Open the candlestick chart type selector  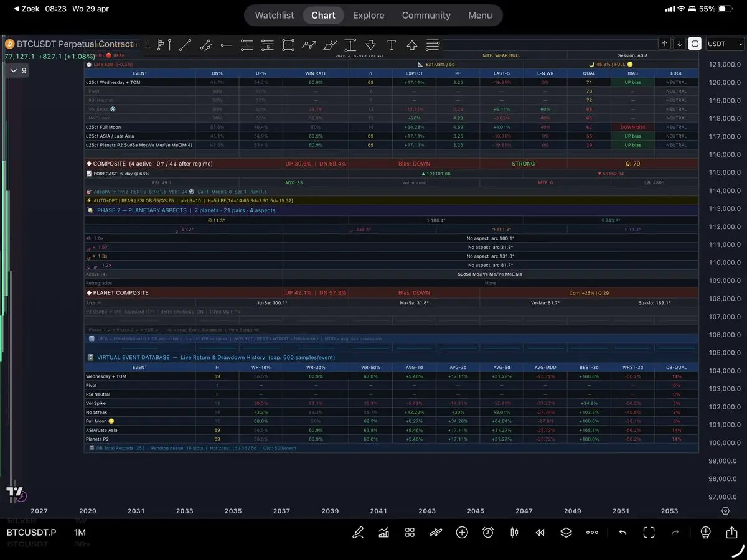click(514, 533)
